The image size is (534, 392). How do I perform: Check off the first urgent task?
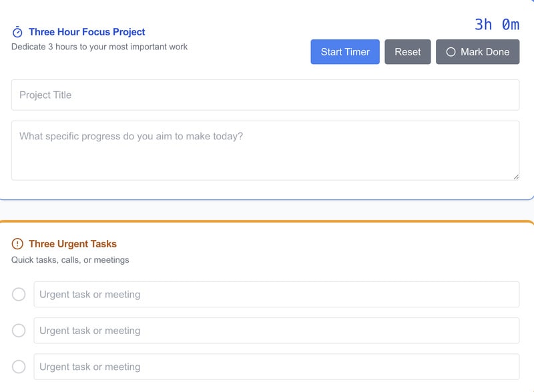(x=19, y=295)
